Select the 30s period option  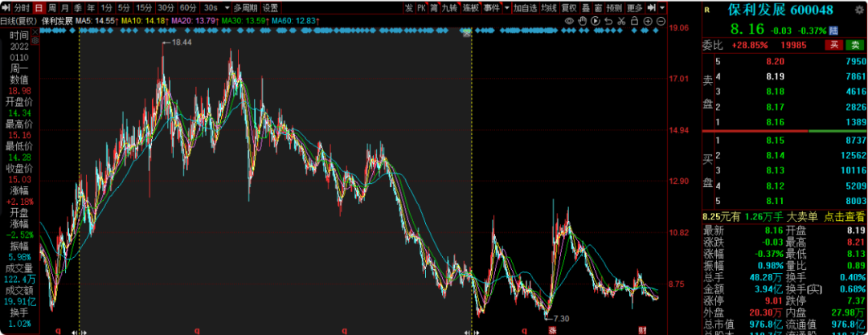point(211,8)
